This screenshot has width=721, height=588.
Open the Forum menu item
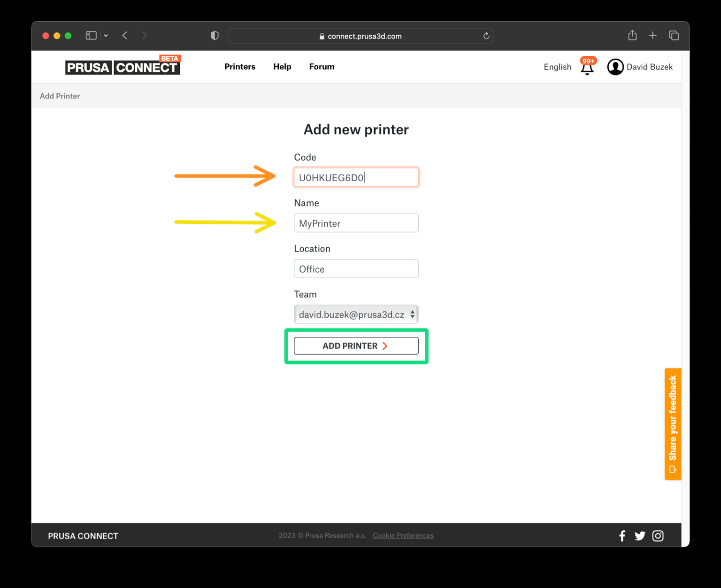(x=322, y=67)
